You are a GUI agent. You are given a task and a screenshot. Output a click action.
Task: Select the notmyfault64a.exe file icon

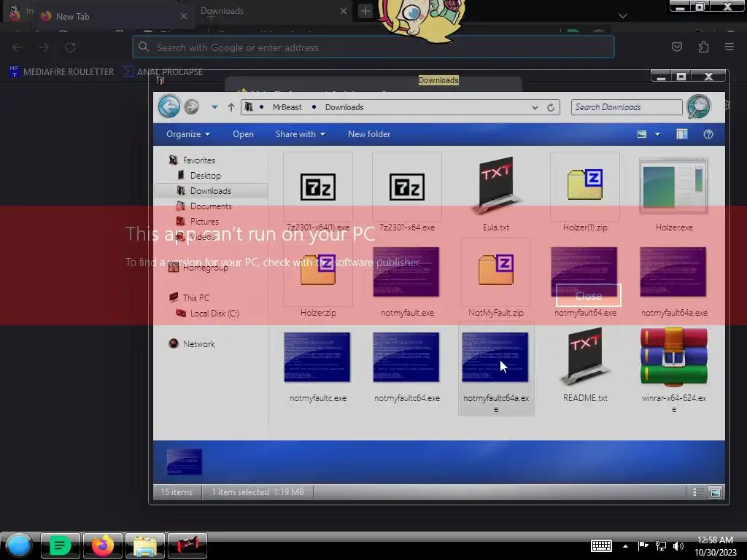[x=673, y=272]
